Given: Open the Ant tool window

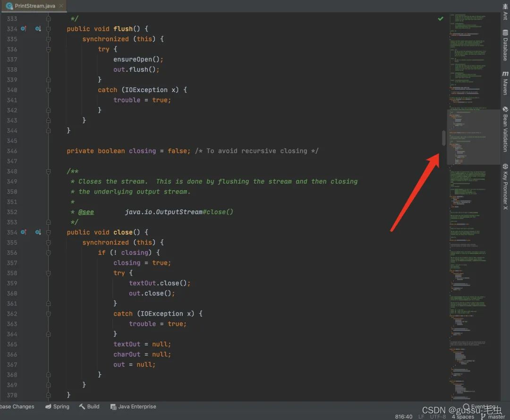Looking at the screenshot, I should [x=505, y=12].
